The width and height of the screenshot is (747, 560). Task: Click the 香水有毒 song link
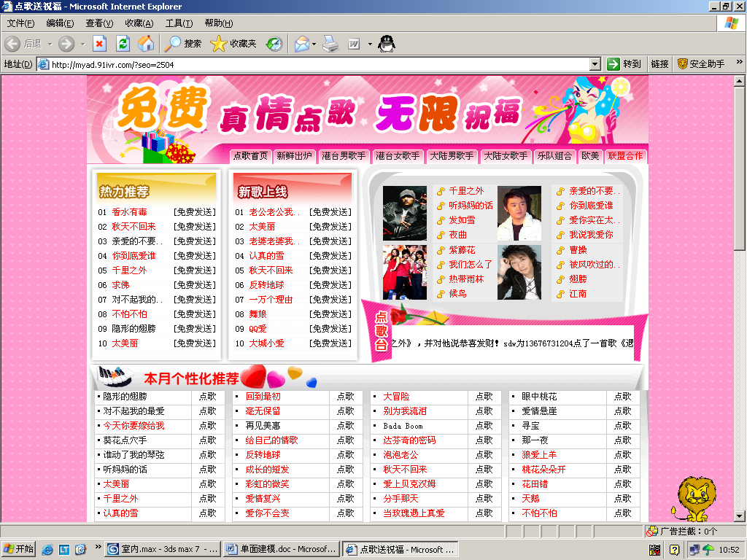(x=129, y=212)
